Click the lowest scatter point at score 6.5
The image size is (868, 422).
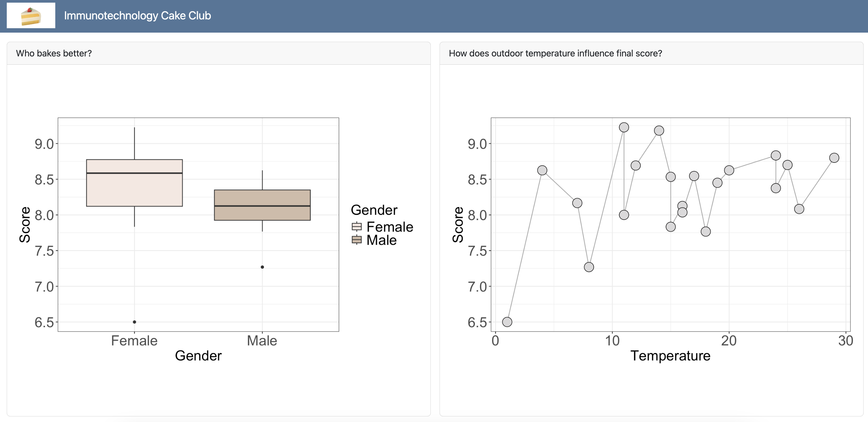pyautogui.click(x=507, y=322)
